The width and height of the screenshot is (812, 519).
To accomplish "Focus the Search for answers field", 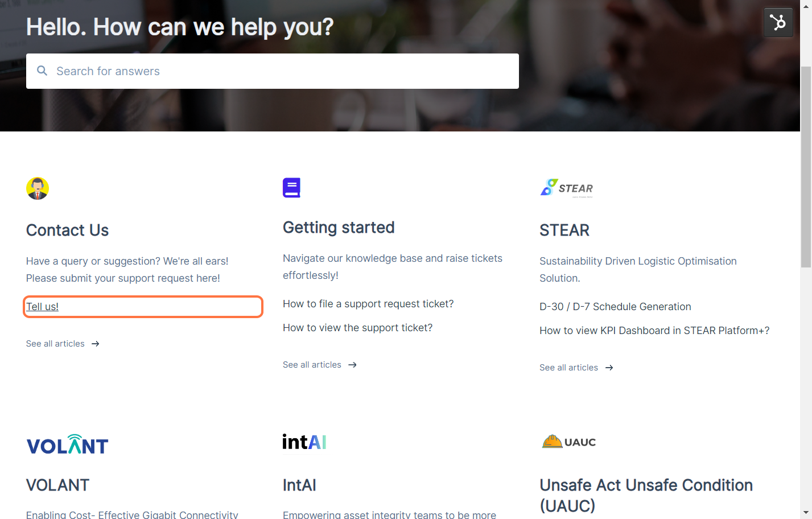I will click(x=273, y=71).
